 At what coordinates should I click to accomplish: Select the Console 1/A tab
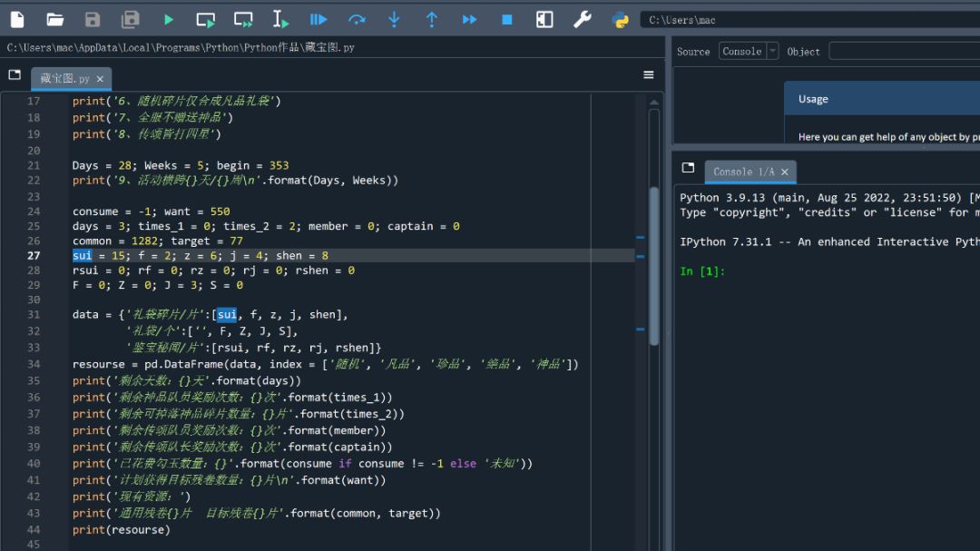click(x=742, y=172)
